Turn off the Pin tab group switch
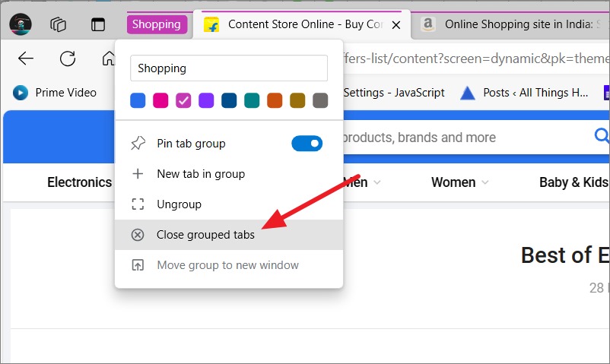 307,144
